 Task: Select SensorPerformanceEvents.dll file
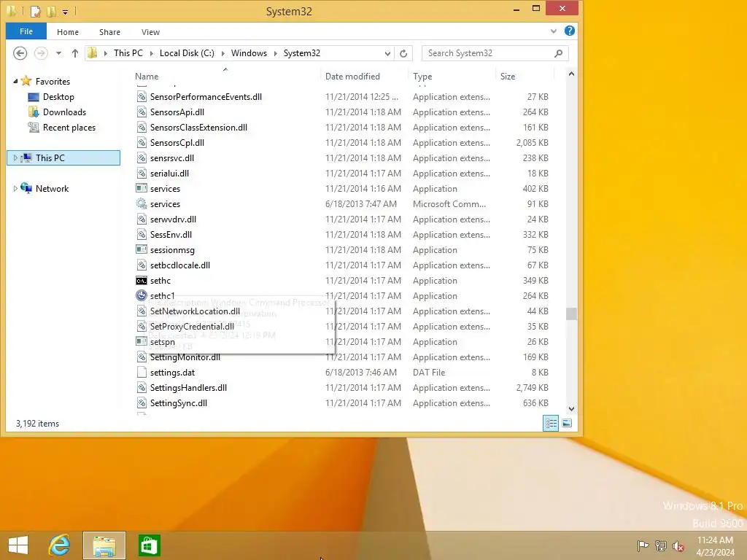(x=206, y=97)
